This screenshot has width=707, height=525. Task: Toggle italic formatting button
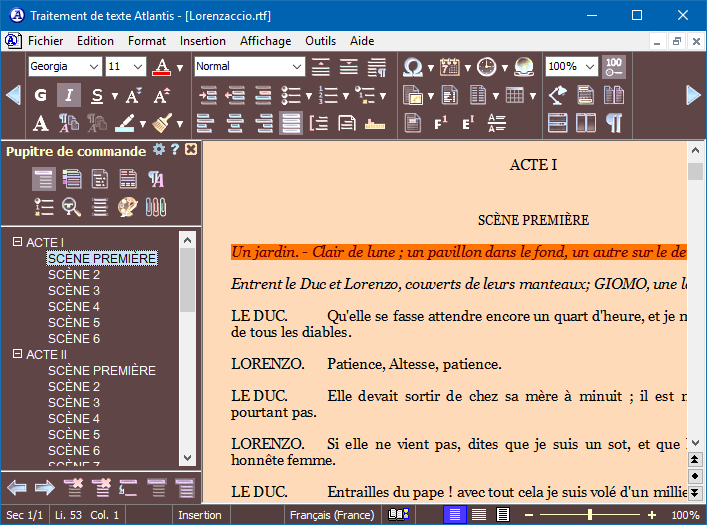click(x=69, y=95)
